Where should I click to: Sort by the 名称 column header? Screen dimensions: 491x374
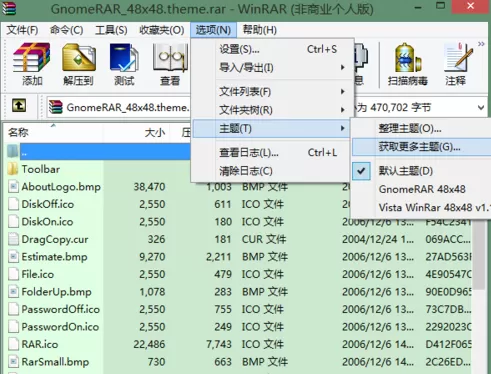pyautogui.click(x=53, y=133)
